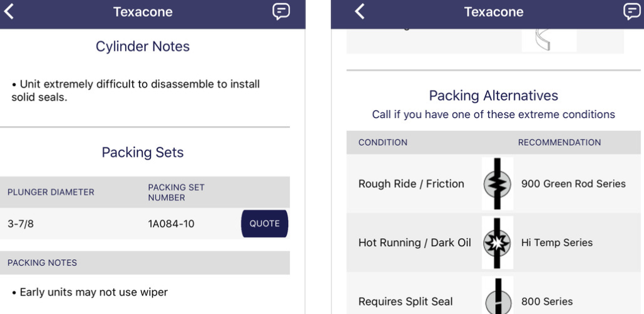Tap the Hot Running burst seal icon
Viewport: 644px width, 314px height.
497,242
